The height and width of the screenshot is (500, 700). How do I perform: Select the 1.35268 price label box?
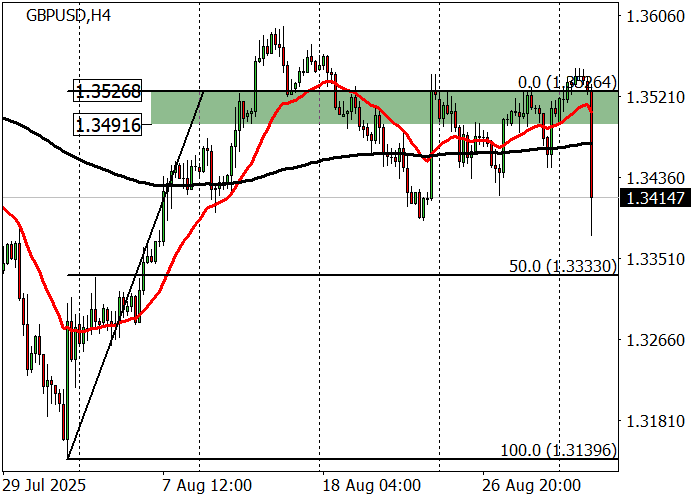pos(108,92)
